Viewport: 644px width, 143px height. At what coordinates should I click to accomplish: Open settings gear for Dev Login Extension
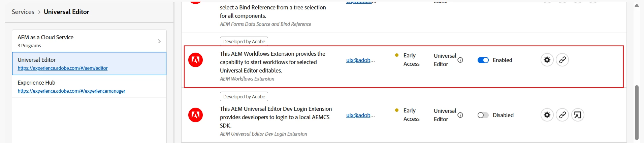point(547,115)
